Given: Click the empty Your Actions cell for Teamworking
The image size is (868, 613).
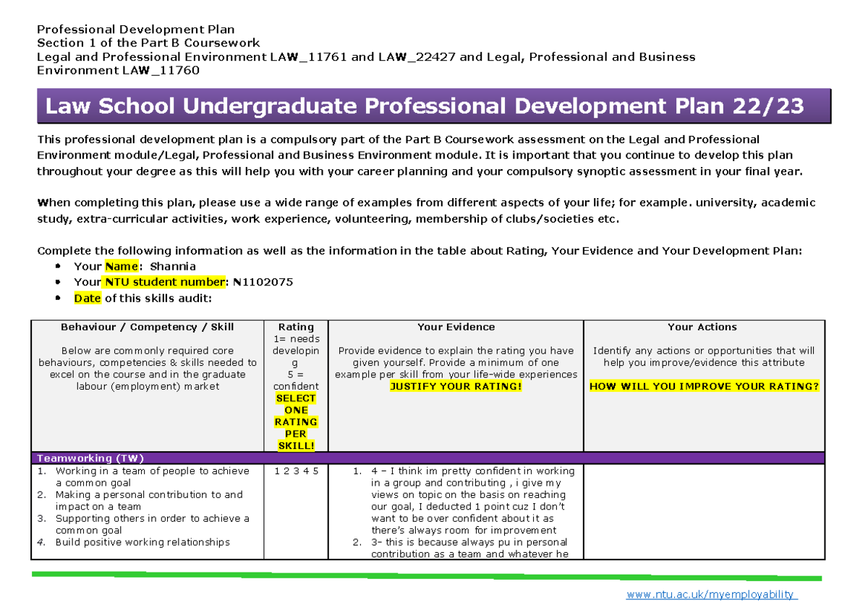Looking at the screenshot, I should [704, 513].
